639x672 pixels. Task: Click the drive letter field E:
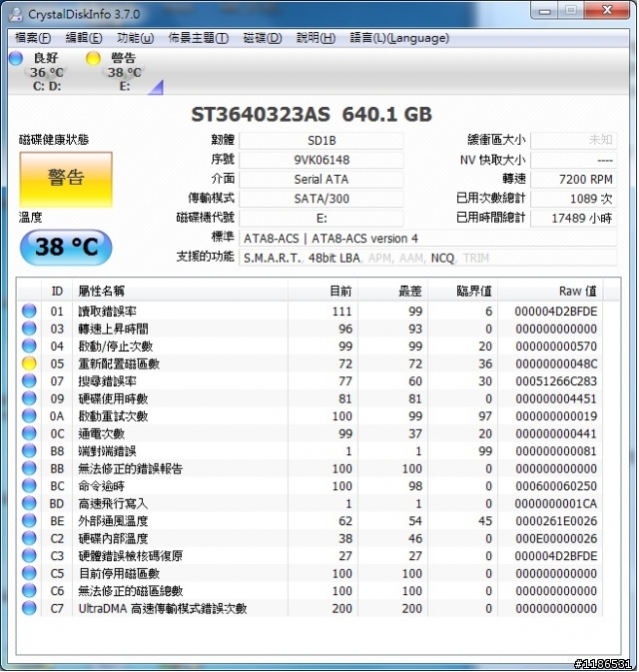point(321,218)
